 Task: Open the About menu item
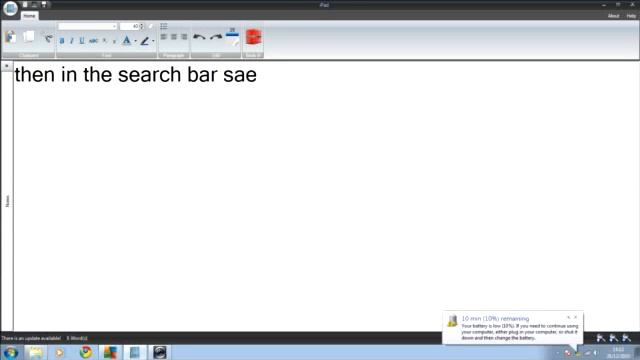pyautogui.click(x=613, y=16)
